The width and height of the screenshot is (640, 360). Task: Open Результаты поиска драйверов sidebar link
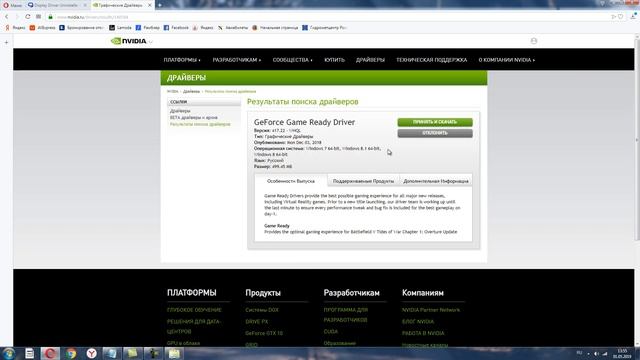tap(200, 124)
